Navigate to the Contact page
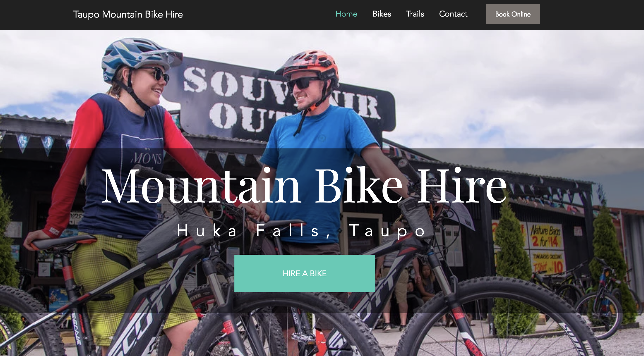 (453, 14)
